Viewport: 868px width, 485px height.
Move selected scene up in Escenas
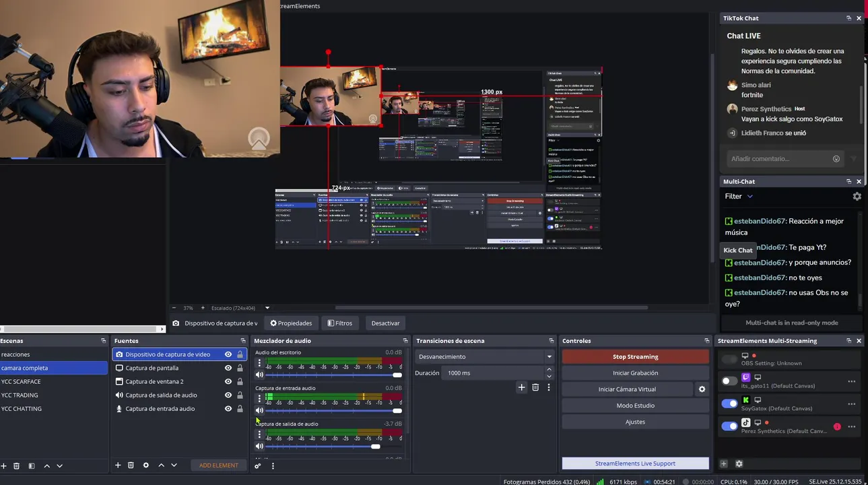[46, 465]
